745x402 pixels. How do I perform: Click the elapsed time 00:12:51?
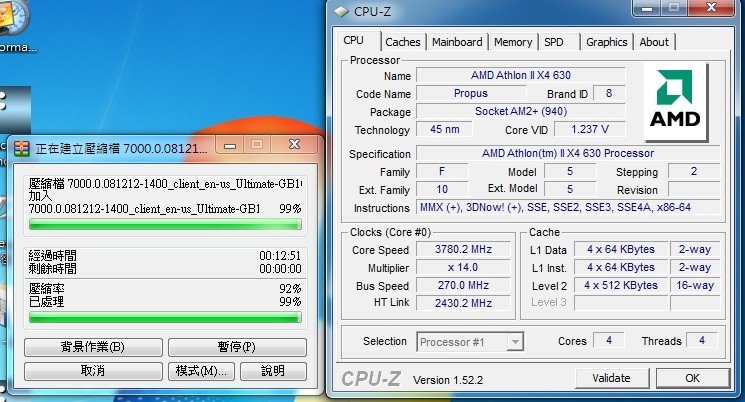click(280, 256)
